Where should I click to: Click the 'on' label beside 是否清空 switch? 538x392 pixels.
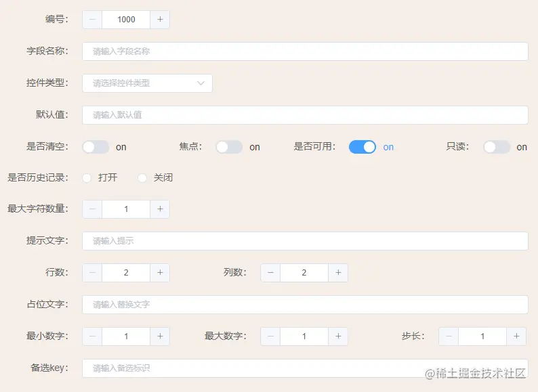click(121, 147)
